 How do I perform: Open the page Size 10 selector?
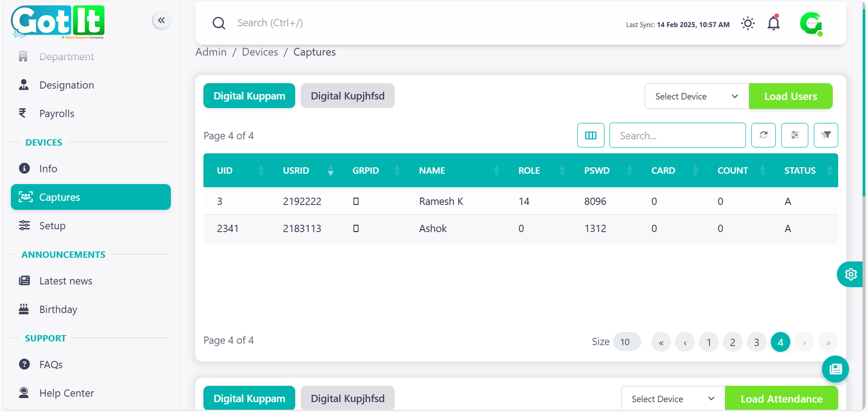coord(626,342)
